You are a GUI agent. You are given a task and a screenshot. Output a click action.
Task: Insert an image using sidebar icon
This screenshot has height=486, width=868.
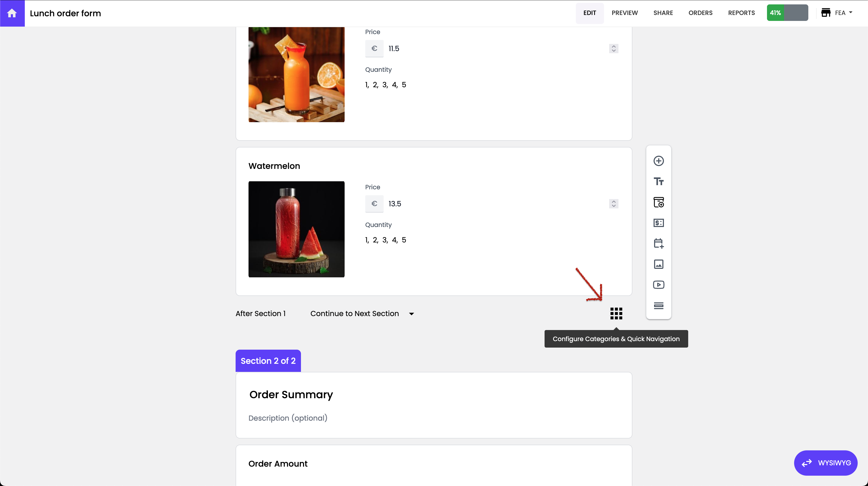tap(658, 264)
